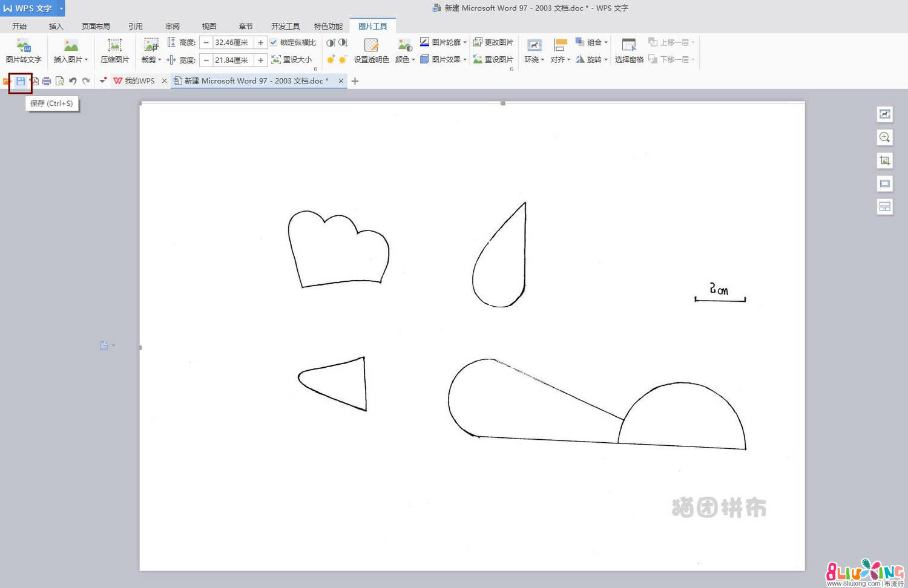Image resolution: width=908 pixels, height=588 pixels.
Task: Increase 宽度 width with plus button
Action: point(261,60)
